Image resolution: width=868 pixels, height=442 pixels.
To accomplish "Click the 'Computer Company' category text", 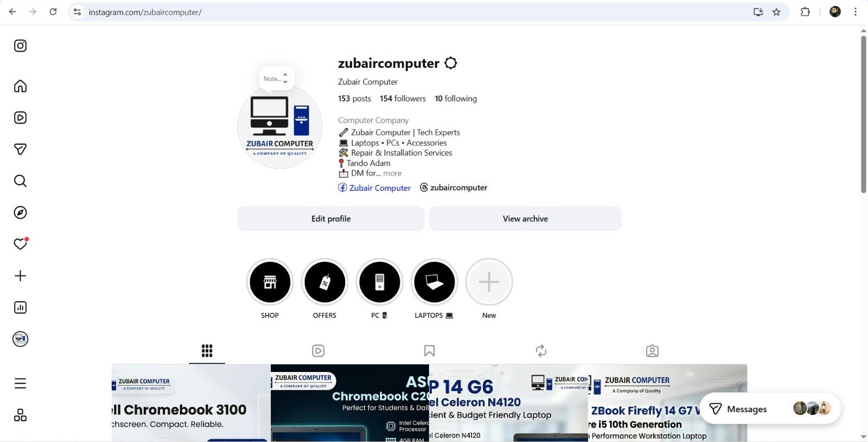I will tap(373, 120).
